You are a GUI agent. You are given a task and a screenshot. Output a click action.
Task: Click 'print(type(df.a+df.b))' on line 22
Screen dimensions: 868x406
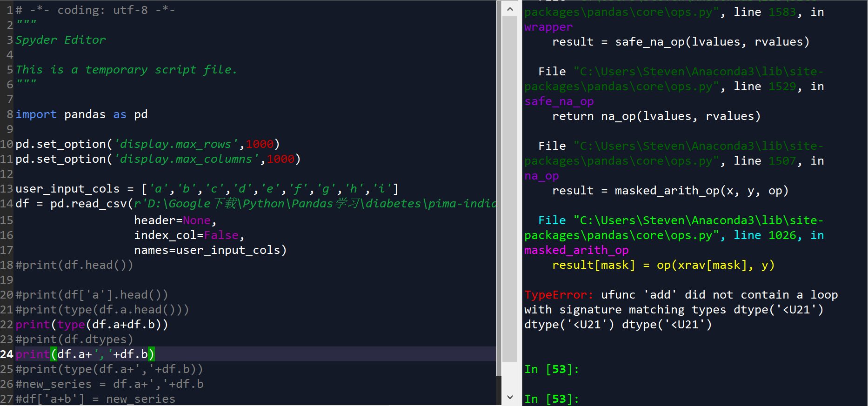pos(92,325)
